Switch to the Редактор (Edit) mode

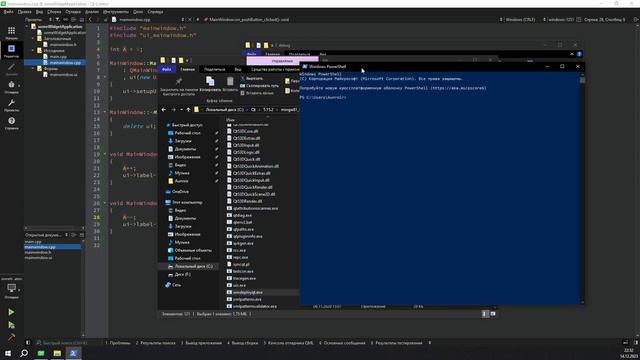[x=11, y=51]
